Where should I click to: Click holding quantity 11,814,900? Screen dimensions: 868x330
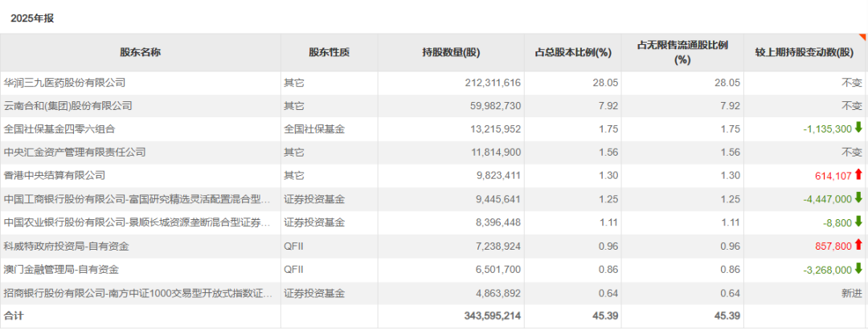[x=496, y=153]
